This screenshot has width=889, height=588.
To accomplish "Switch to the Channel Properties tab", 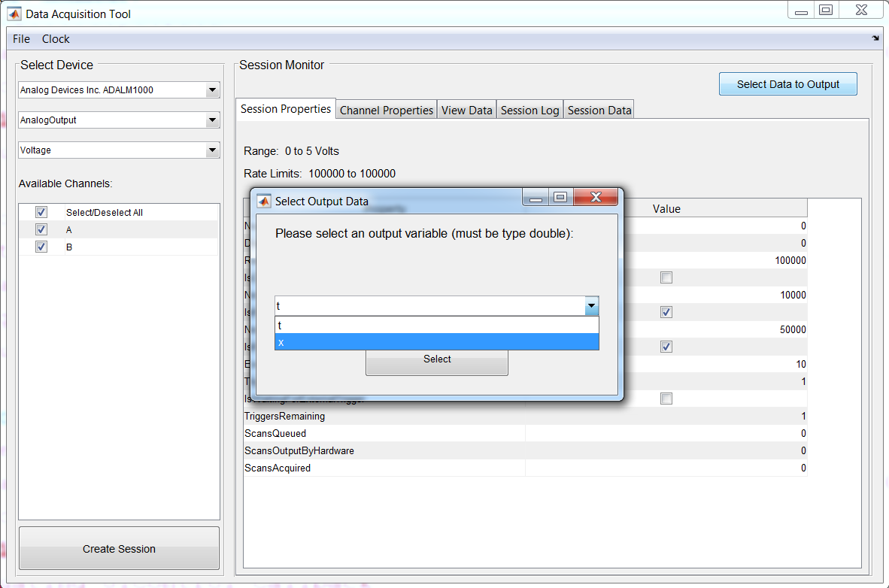I will click(387, 111).
